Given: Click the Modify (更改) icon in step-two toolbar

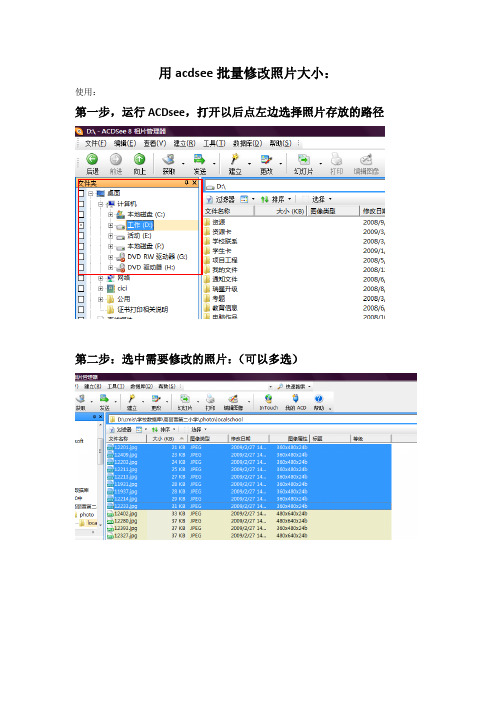Looking at the screenshot, I should [x=156, y=398].
